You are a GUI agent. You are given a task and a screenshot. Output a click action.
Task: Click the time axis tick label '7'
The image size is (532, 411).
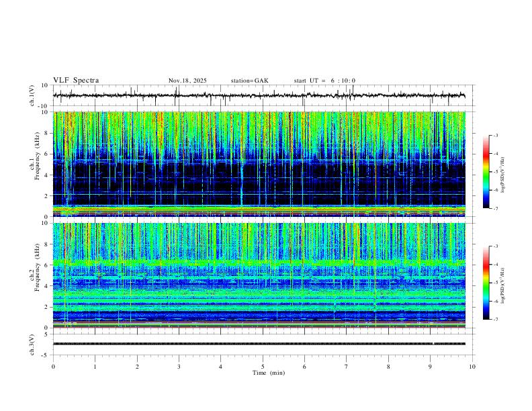[x=347, y=367]
